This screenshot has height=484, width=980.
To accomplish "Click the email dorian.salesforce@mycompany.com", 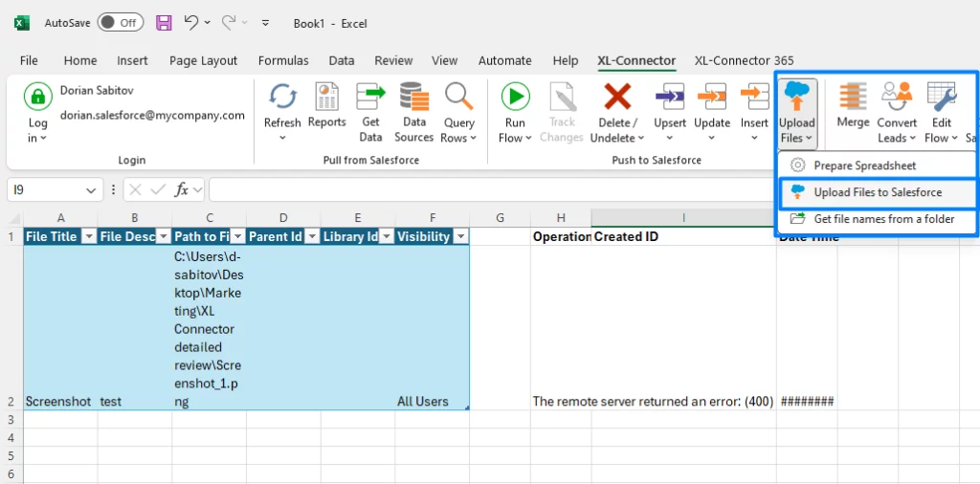I will pos(152,116).
